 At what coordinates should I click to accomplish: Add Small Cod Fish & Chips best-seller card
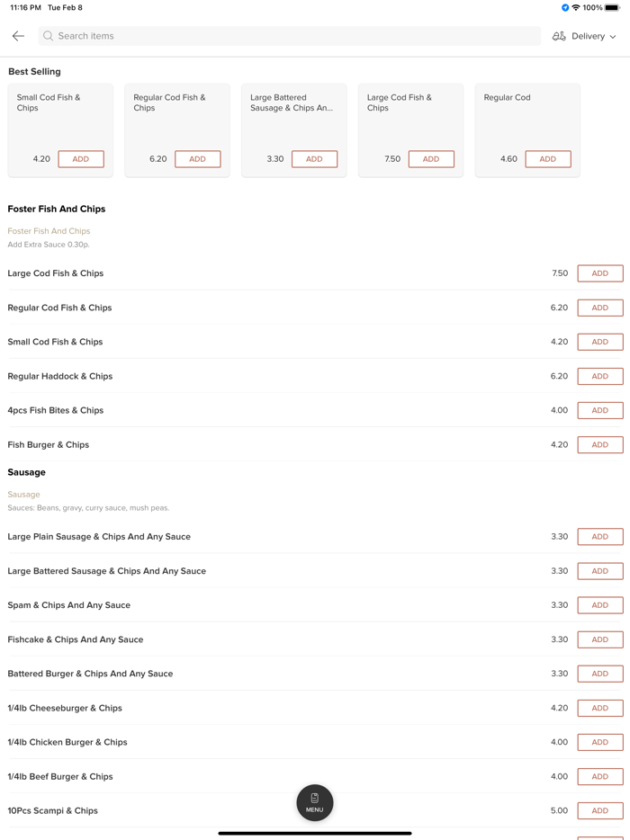click(x=81, y=159)
